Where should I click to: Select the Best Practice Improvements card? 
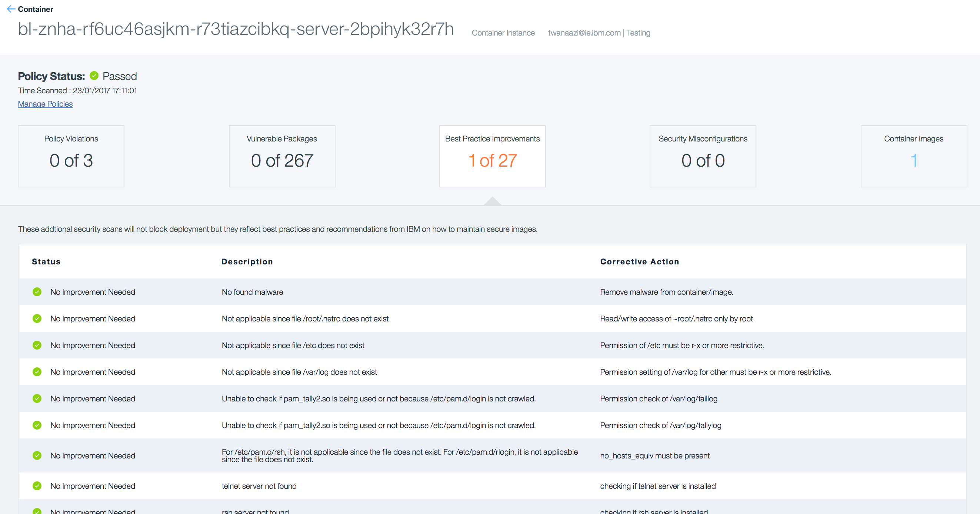point(492,156)
